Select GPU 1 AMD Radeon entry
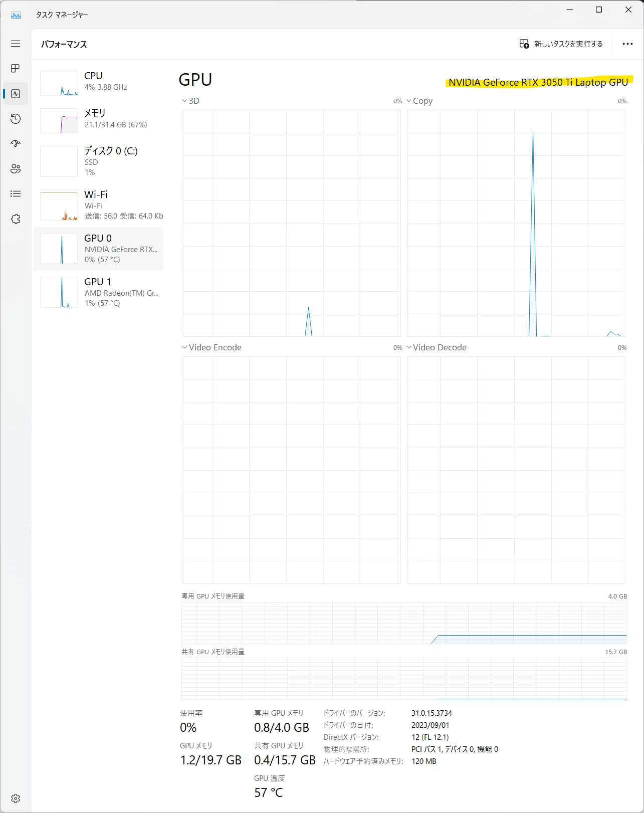Screen dimensions: 644x813 click(x=98, y=292)
